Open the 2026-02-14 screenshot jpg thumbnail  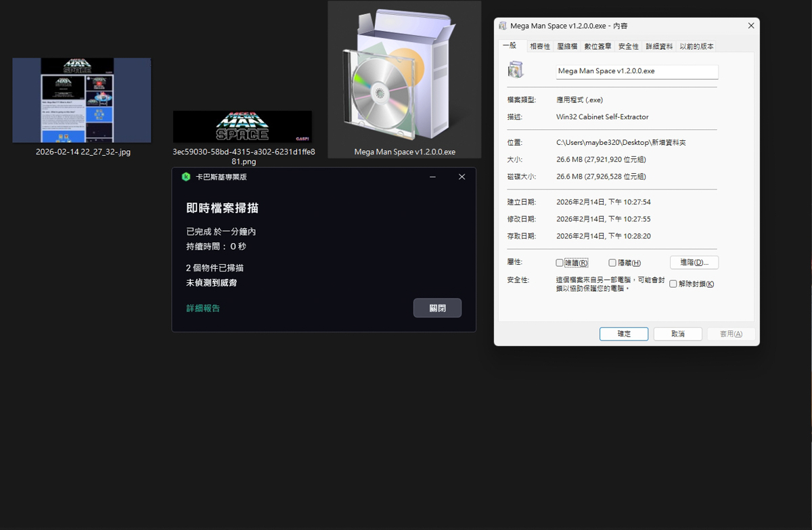[82, 100]
